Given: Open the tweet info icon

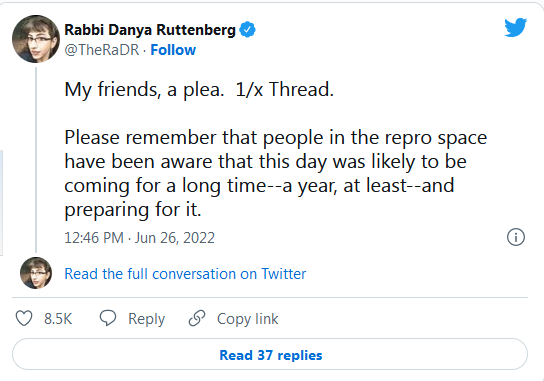Looking at the screenshot, I should coord(516,237).
